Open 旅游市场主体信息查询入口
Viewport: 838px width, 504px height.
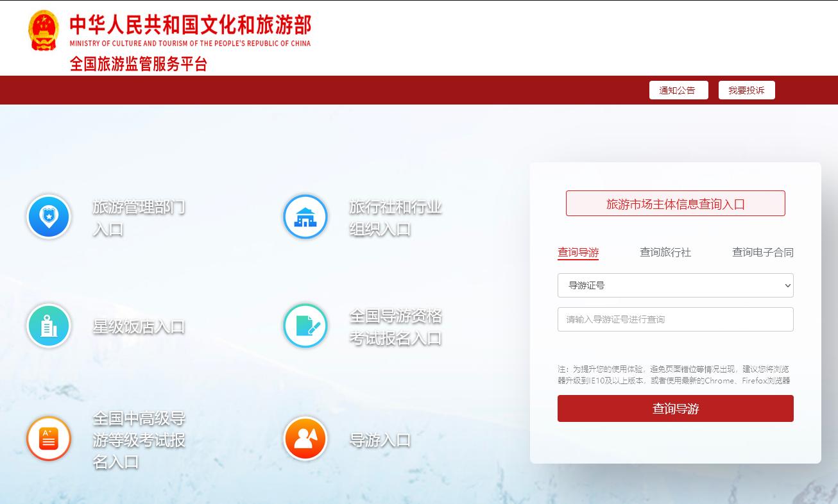675,203
